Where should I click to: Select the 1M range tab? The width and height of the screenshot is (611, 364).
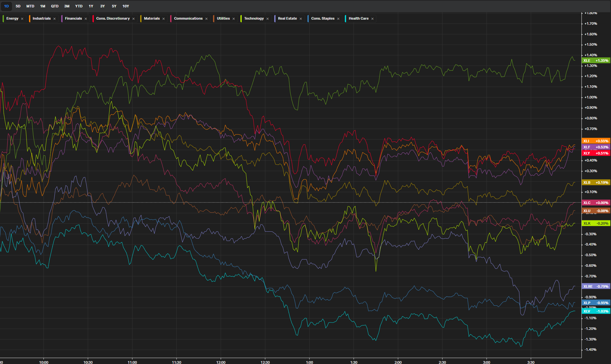[43, 6]
